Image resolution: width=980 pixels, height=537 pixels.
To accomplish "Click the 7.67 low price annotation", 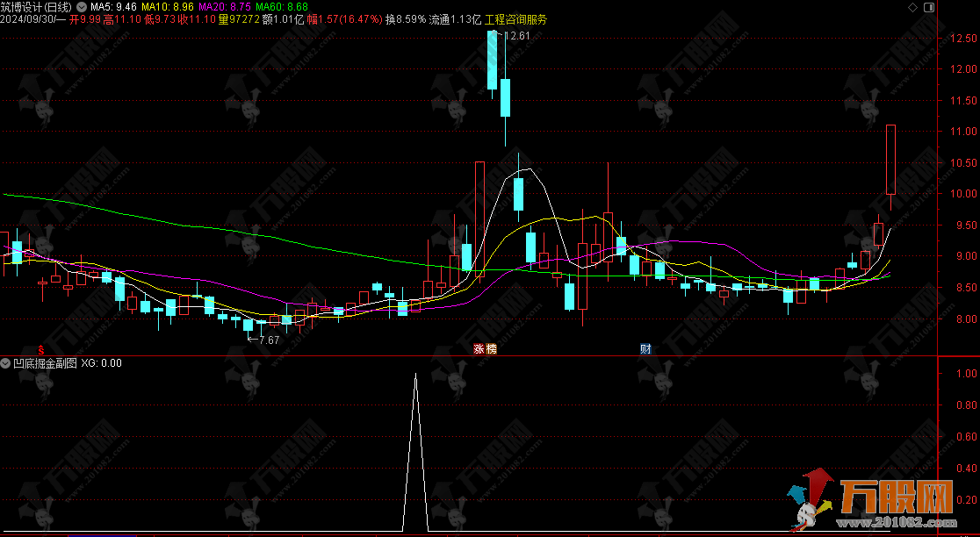I will pos(270,340).
